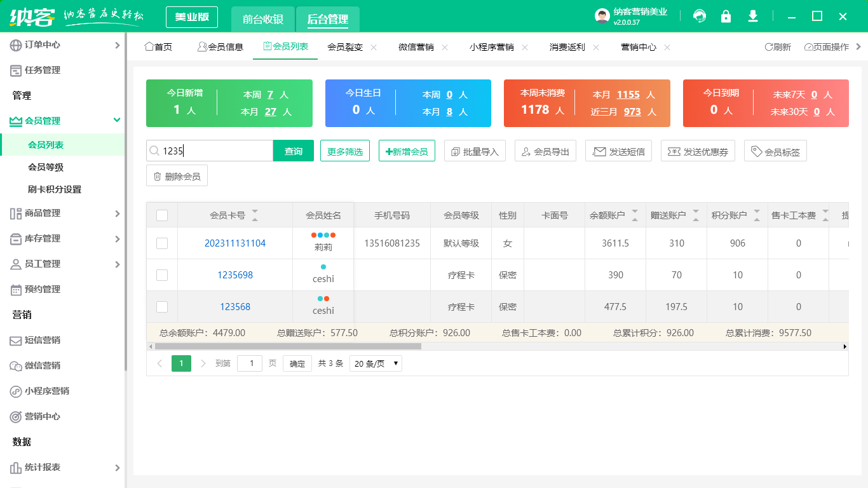The height and width of the screenshot is (488, 868).
Task: Open the 20条/页 page size dropdown
Action: (x=375, y=363)
